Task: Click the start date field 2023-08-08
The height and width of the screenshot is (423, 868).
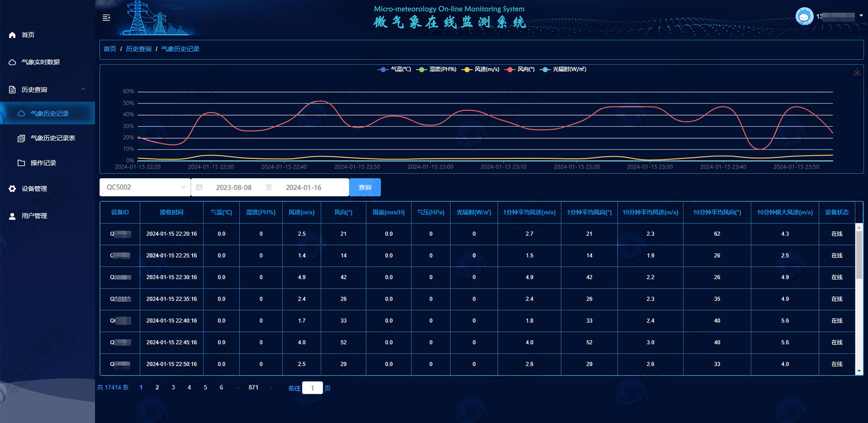Action: pos(234,188)
